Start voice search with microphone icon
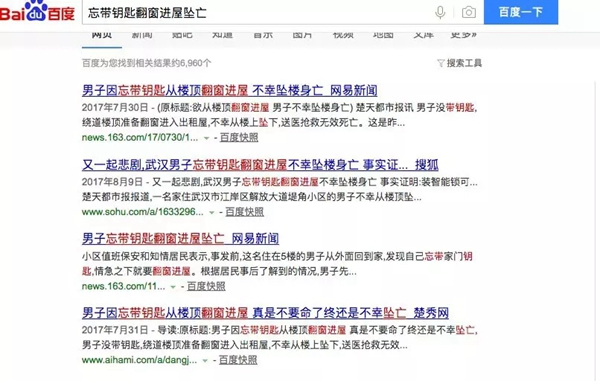The image size is (600, 381). coord(440,12)
